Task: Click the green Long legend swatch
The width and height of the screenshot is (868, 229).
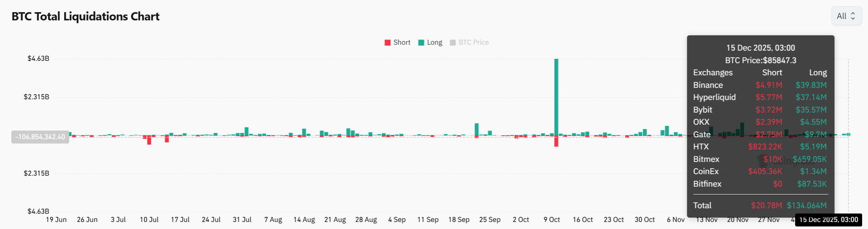Action: click(421, 43)
